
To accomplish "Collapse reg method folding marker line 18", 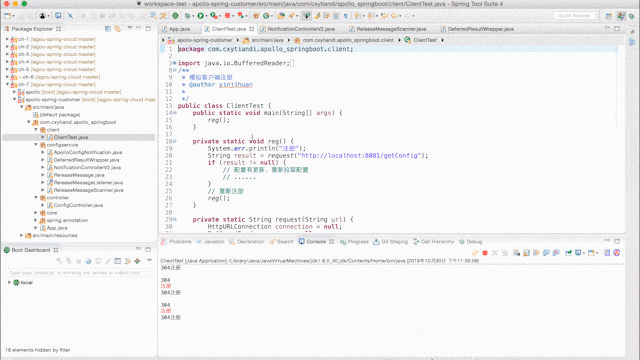I will point(175,141).
